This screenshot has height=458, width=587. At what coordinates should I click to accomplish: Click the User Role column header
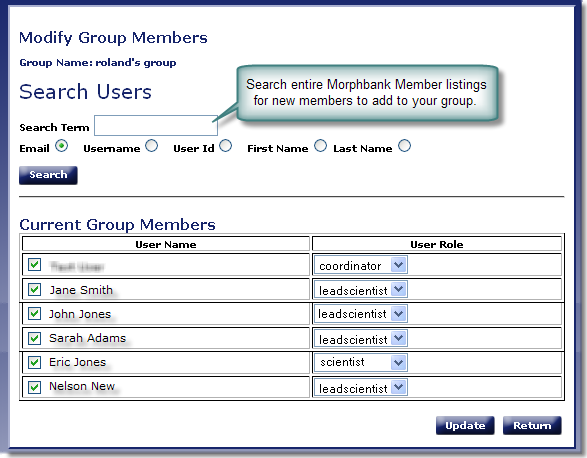click(437, 244)
